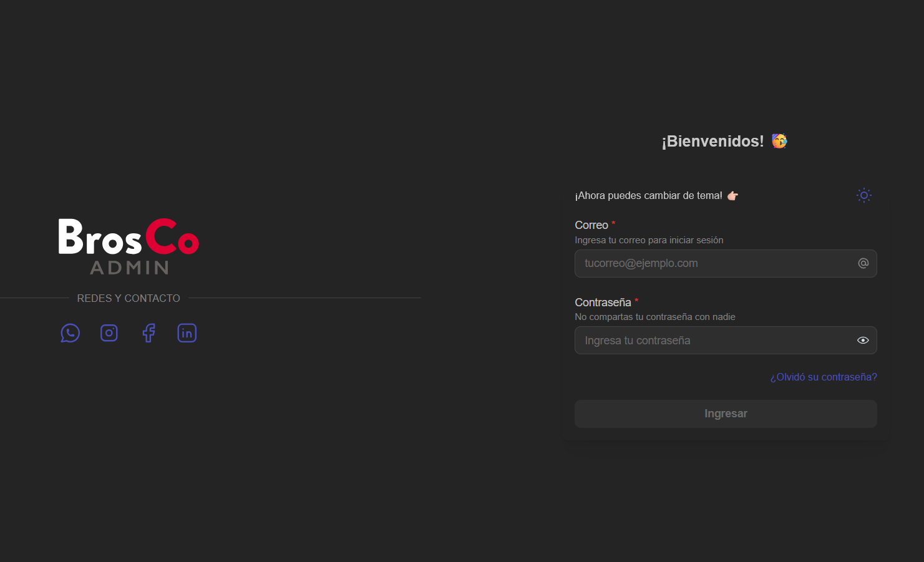Click the '¡Ahora puedes cambiar de tema!' text
Viewport: 924px width, 562px height.
pyautogui.click(x=649, y=196)
